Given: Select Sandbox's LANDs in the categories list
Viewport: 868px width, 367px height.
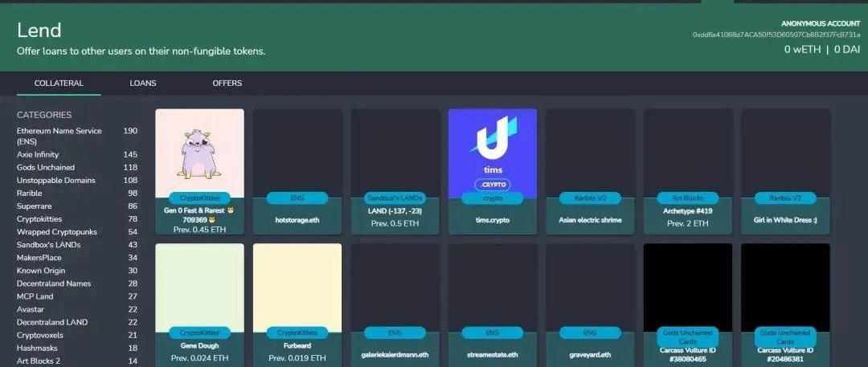Looking at the screenshot, I should [x=77, y=245].
